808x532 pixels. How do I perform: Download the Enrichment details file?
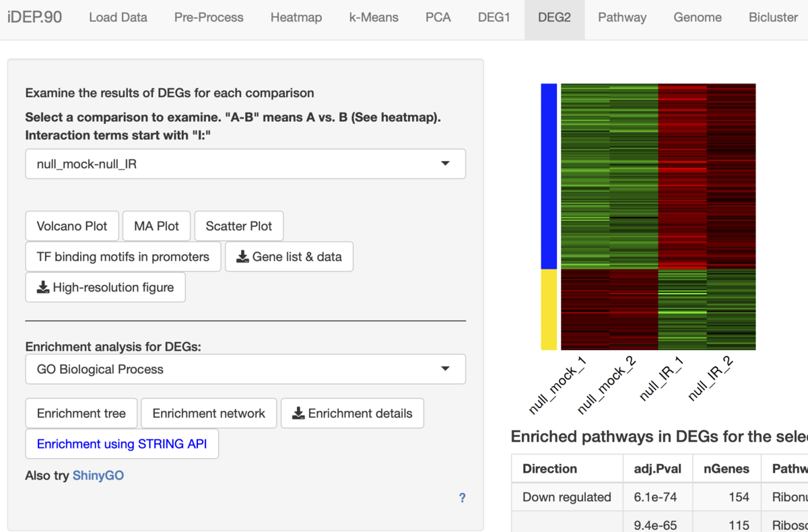352,413
